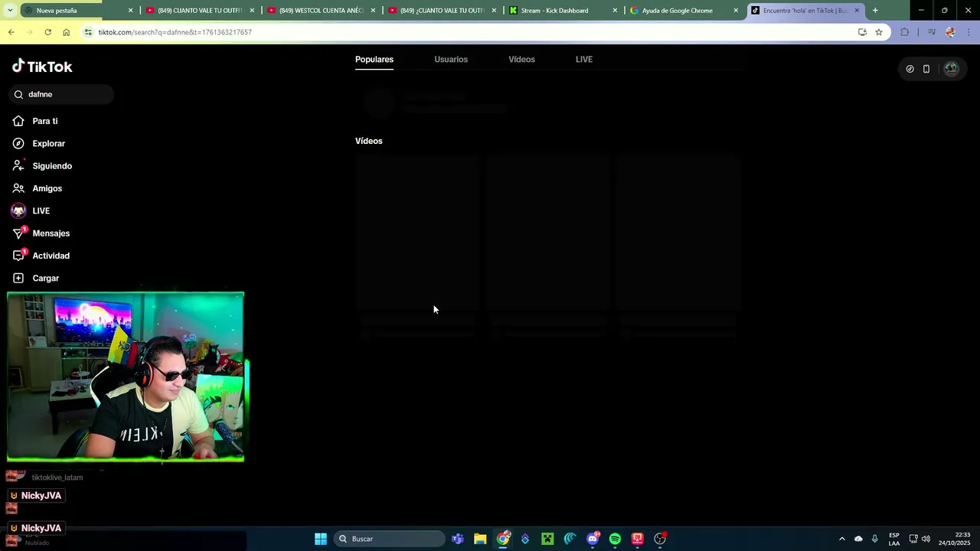Click the Chrome back arrow
Image resolution: width=980 pixels, height=551 pixels.
[x=11, y=32]
